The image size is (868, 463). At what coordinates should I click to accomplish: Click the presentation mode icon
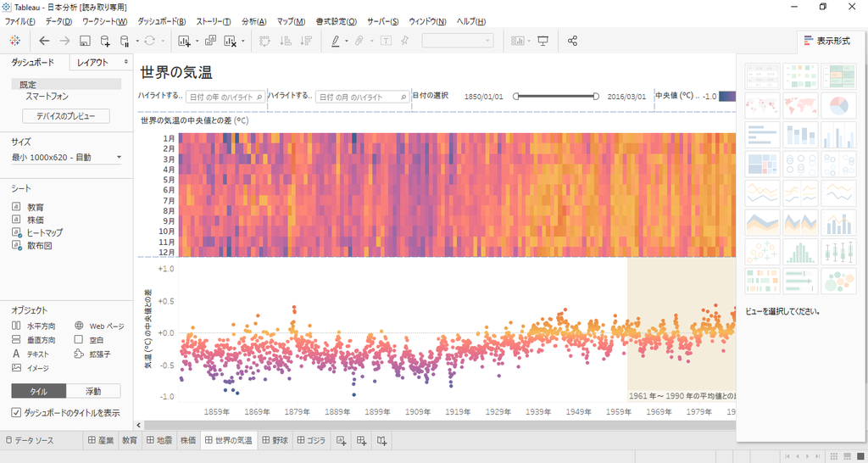(x=543, y=41)
